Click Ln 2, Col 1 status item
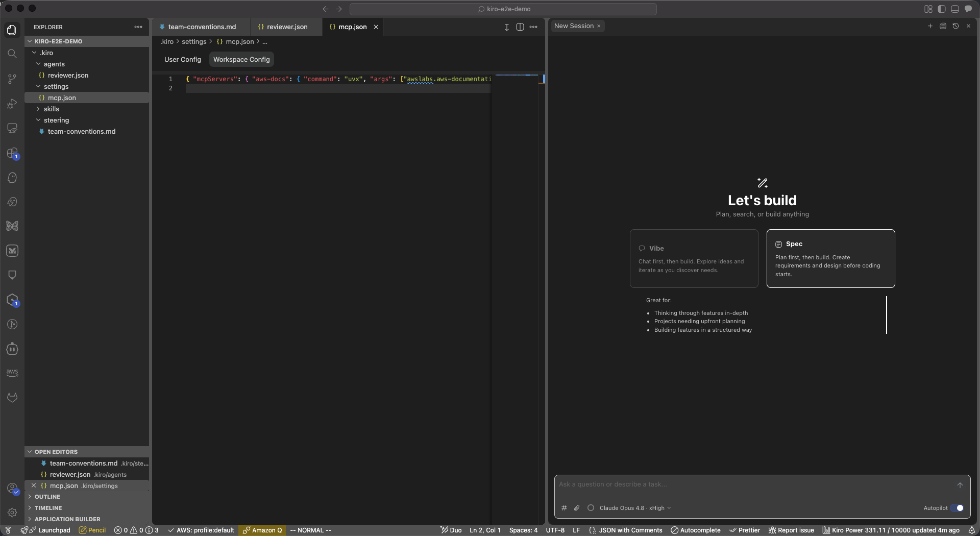This screenshot has height=536, width=980. [x=485, y=530]
